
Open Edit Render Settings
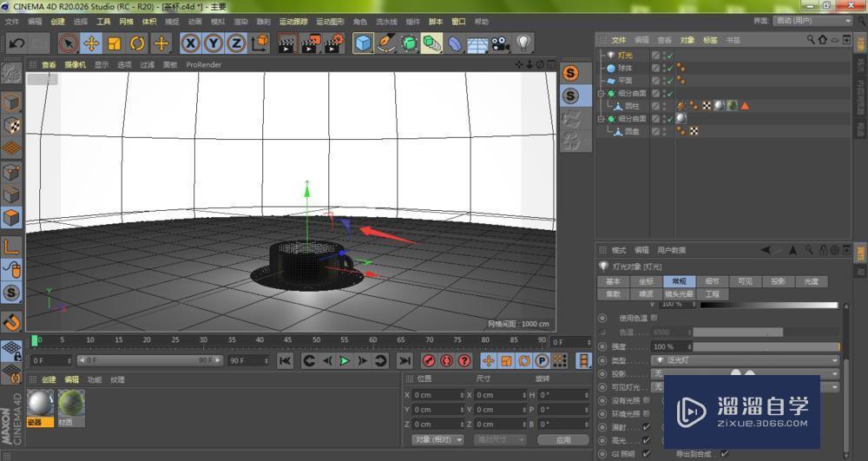334,43
